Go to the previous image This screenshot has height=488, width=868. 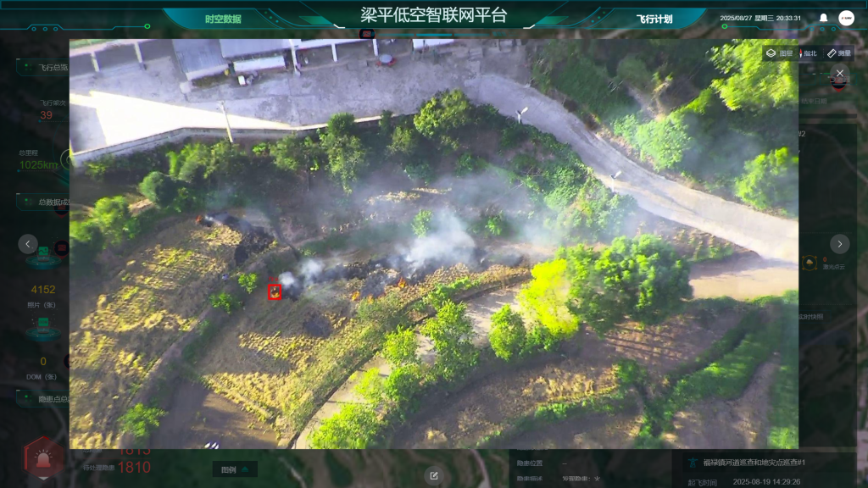point(28,244)
